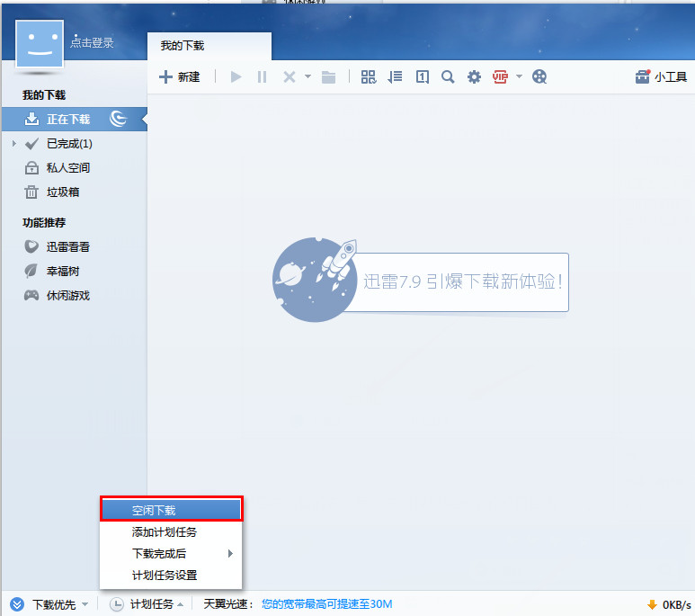695x616 pixels.
Task: Click the user avatar picture
Action: (40, 44)
